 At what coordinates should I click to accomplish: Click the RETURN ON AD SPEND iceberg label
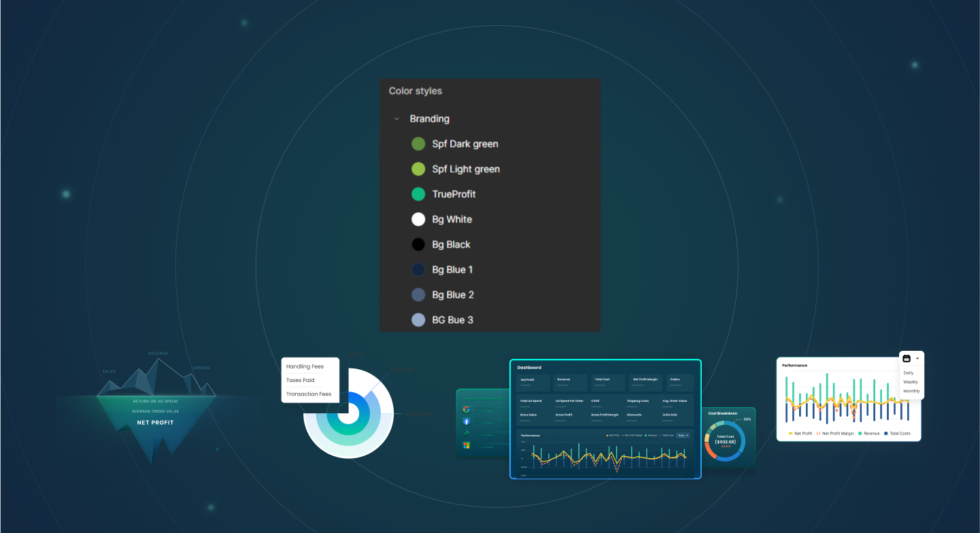155,401
